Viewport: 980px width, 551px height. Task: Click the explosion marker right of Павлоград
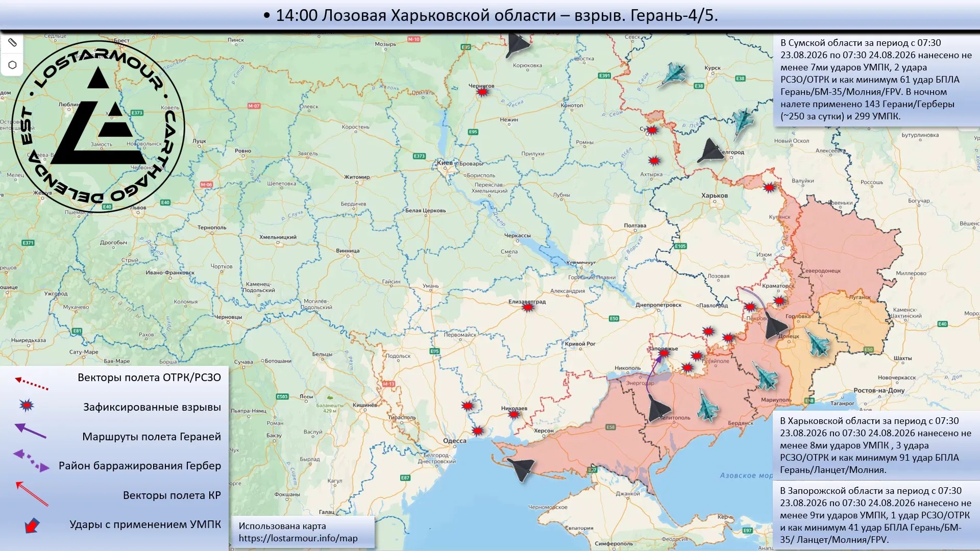(x=750, y=307)
